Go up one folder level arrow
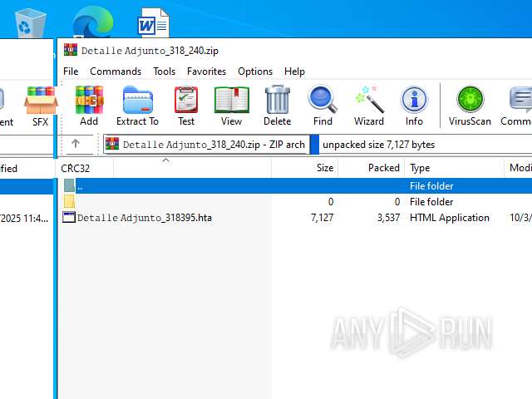 (76, 144)
